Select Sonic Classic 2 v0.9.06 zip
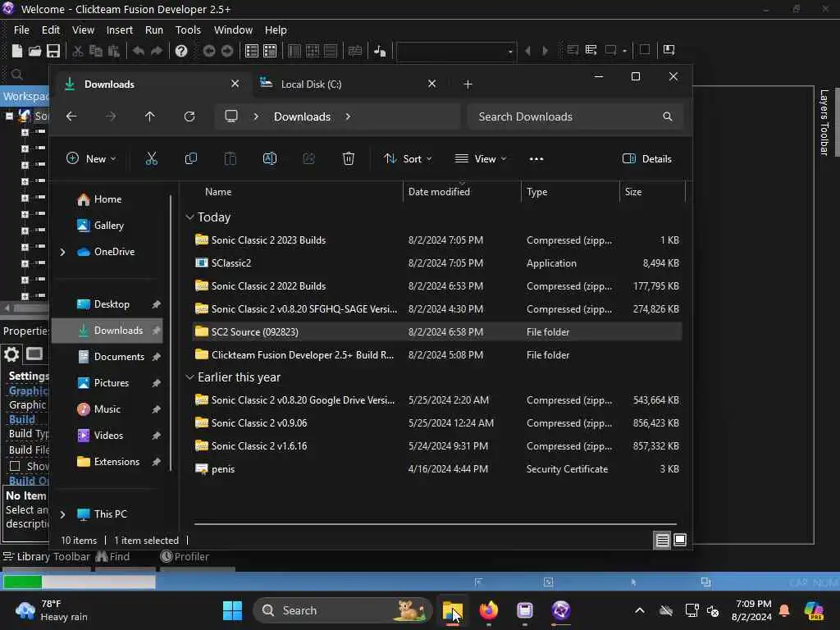The height and width of the screenshot is (630, 840). [437, 422]
